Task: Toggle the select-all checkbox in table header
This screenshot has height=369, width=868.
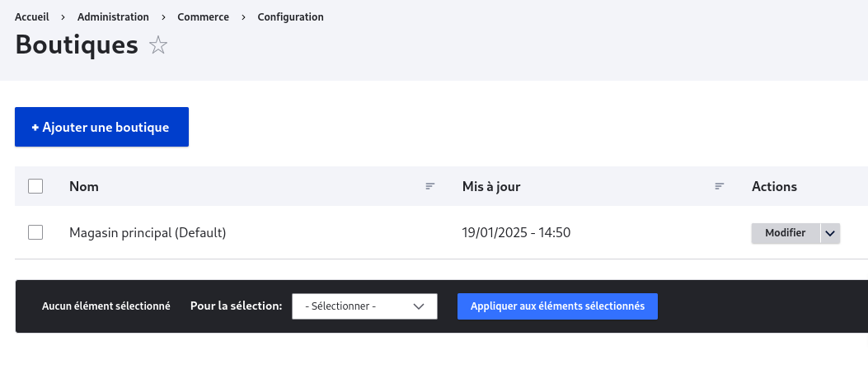Action: (x=35, y=186)
